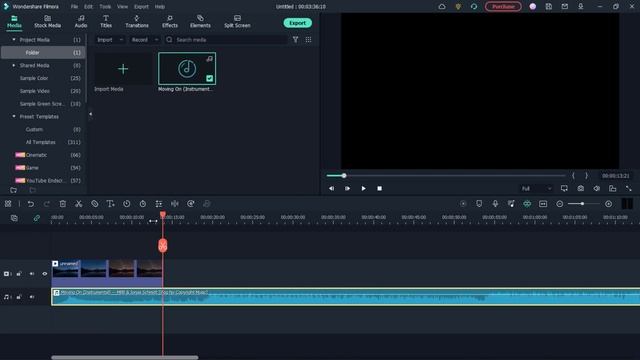Collapse the Preset Templates tree

click(14, 116)
